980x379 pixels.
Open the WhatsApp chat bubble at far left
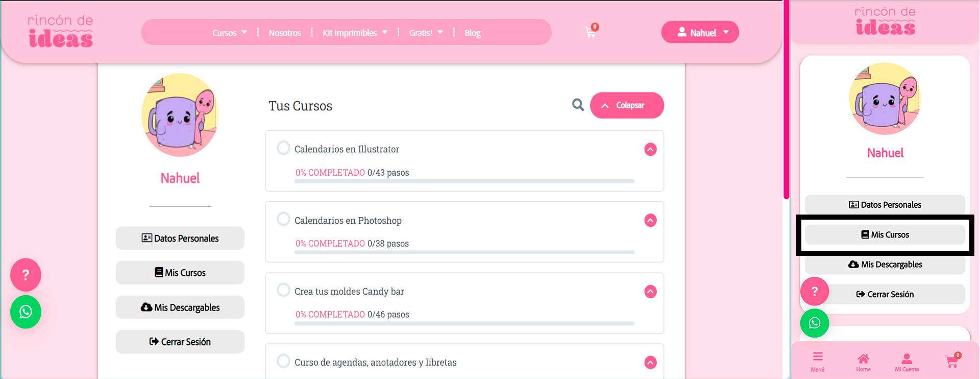(26, 312)
